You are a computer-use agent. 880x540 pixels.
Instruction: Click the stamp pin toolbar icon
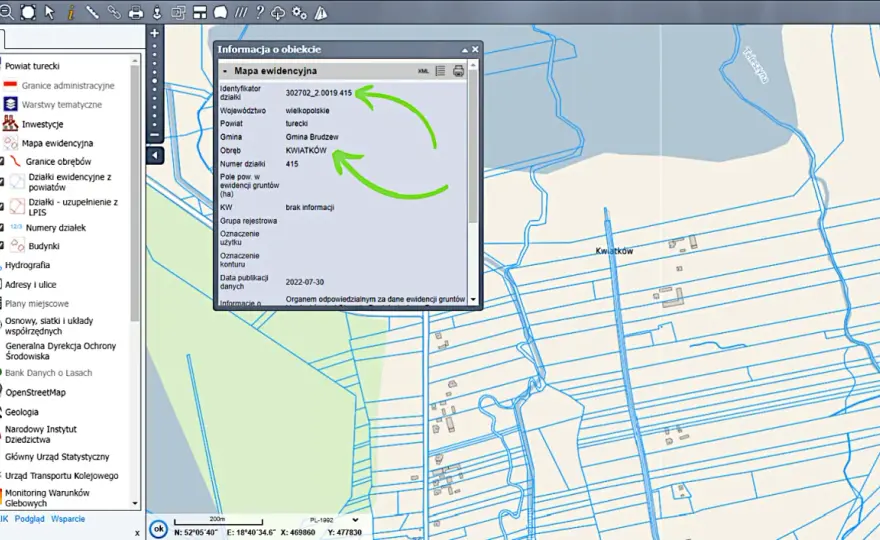click(x=157, y=12)
